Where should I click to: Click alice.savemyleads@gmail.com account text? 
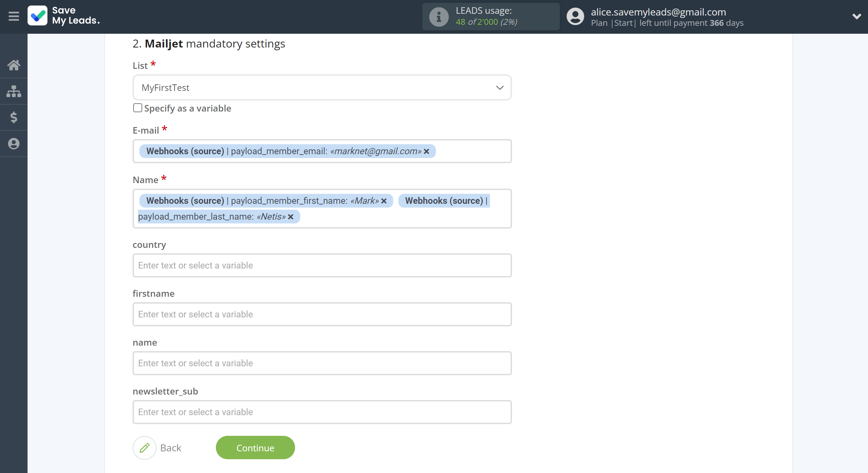click(658, 12)
